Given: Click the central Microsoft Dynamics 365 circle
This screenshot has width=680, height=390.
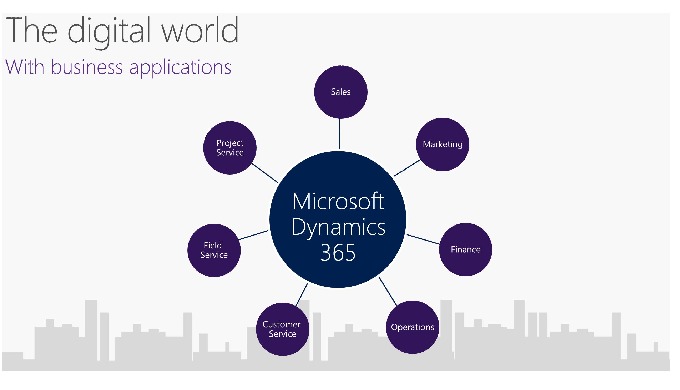Looking at the screenshot, I should pyautogui.click(x=338, y=220).
